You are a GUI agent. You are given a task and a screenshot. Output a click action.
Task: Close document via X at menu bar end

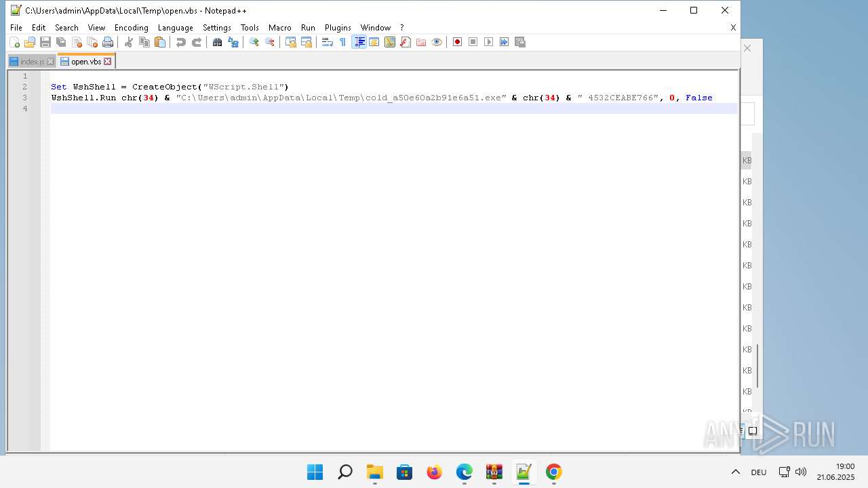(733, 28)
